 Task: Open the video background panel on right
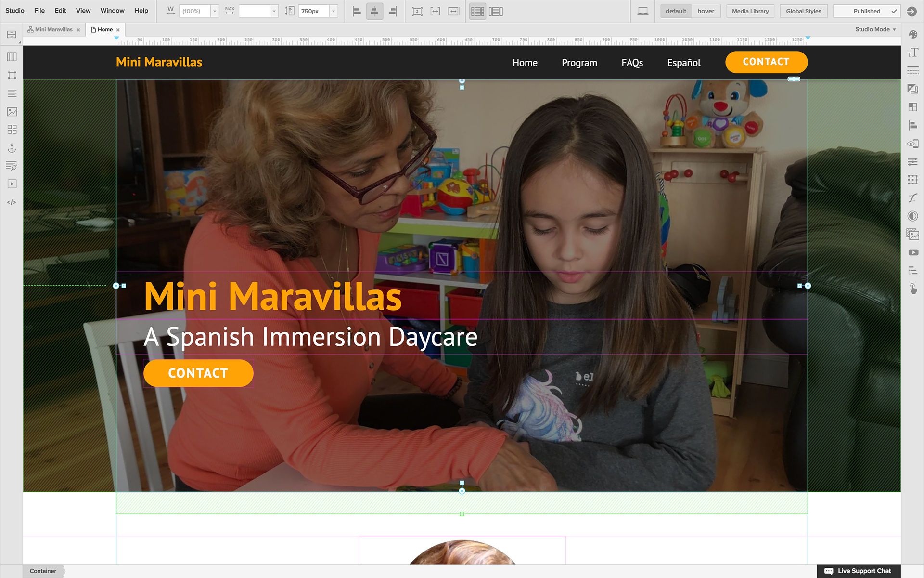[x=913, y=252]
